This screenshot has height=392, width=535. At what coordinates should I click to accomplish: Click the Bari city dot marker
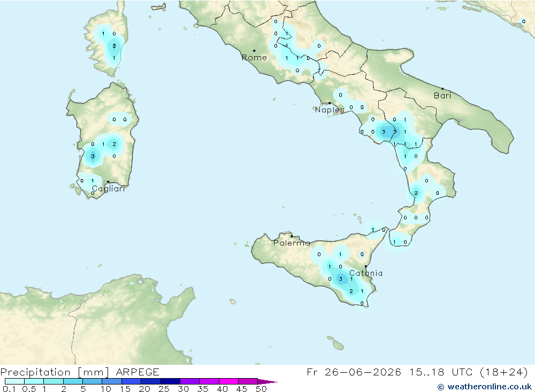click(x=442, y=89)
